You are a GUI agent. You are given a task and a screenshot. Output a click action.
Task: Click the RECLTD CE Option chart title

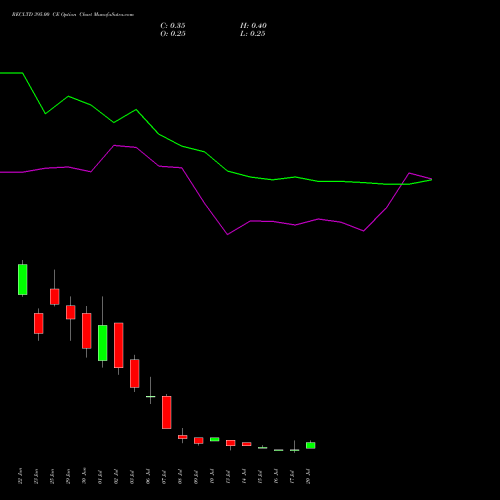click(x=73, y=15)
